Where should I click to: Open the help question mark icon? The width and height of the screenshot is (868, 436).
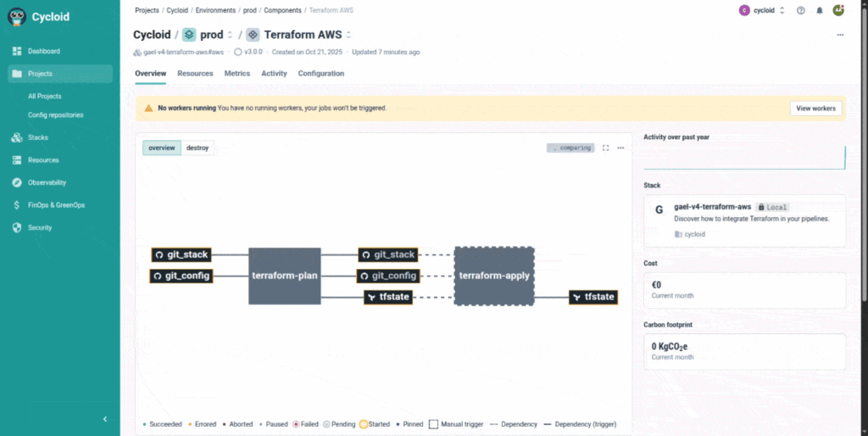pos(801,11)
